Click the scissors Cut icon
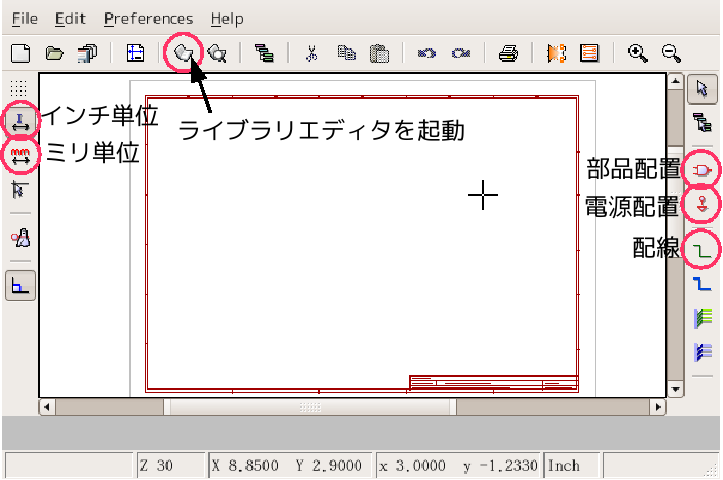The image size is (723, 480). coord(311,53)
